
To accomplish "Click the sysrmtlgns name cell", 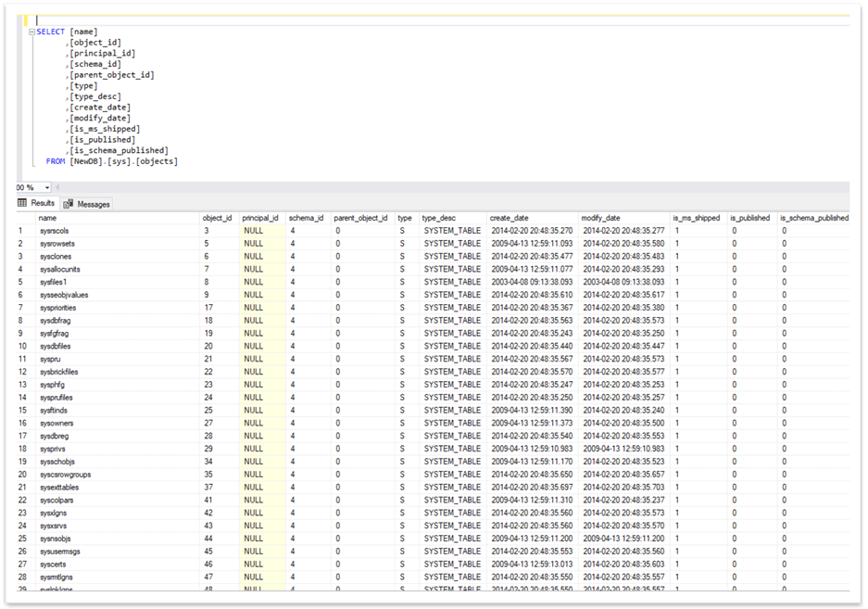I will pos(119,577).
